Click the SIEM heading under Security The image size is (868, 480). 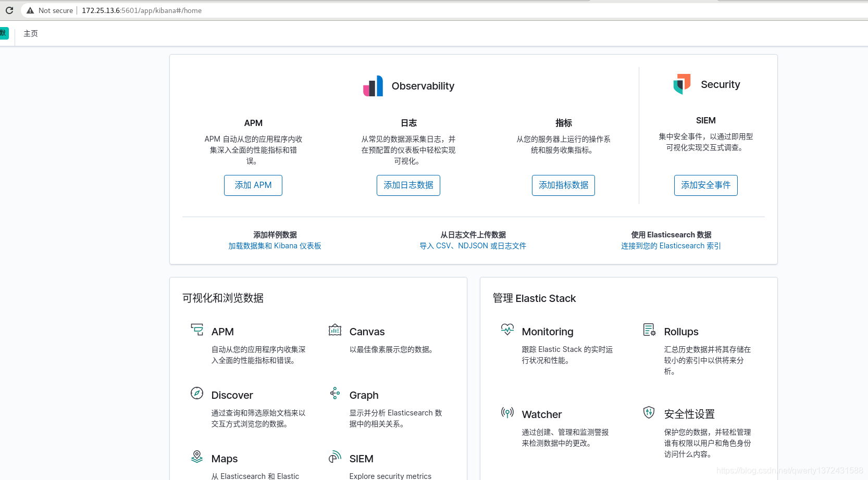(706, 120)
